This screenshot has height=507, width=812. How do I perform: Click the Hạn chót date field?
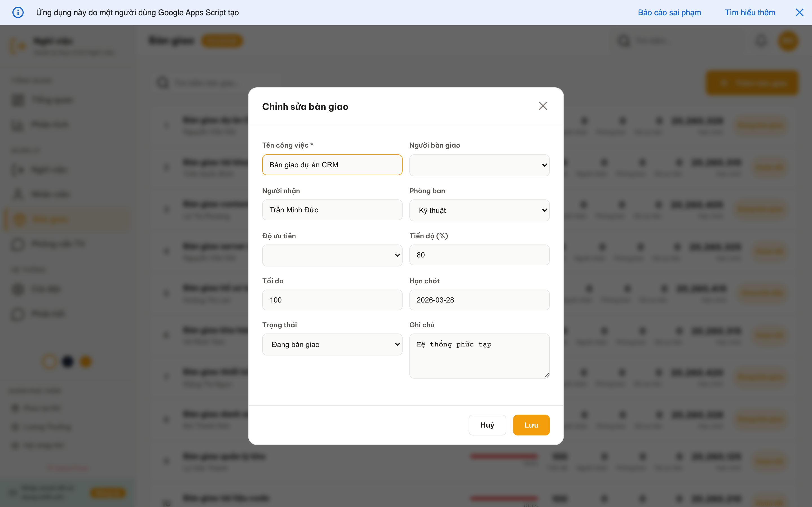[479, 299]
